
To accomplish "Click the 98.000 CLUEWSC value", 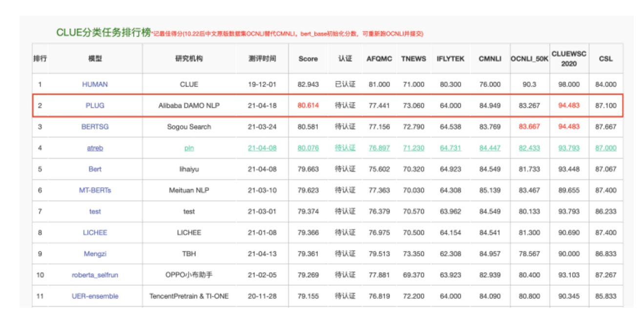I will pos(569,84).
